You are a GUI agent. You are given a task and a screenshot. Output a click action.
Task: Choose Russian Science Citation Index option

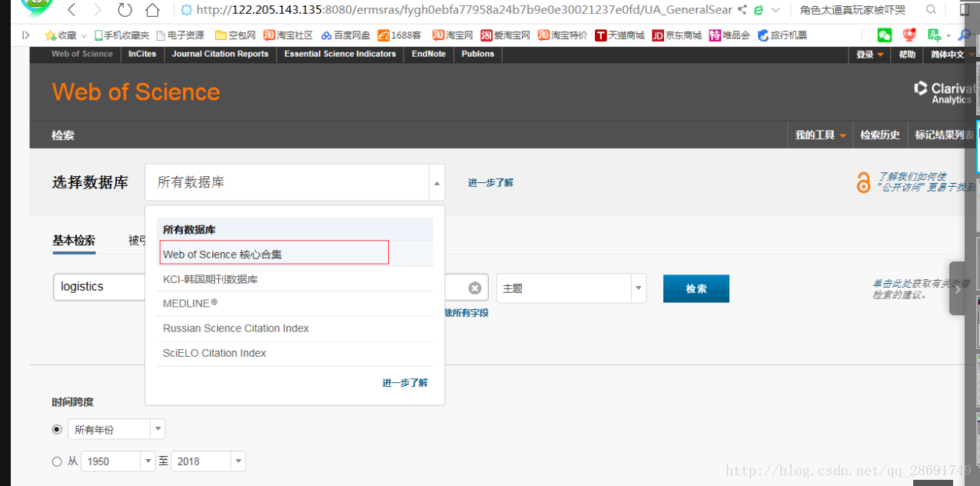click(295, 328)
